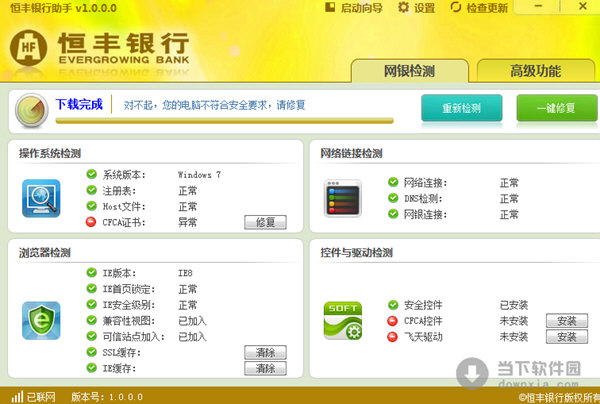Click the operating system detection monitor icon
The height and width of the screenshot is (404, 600).
coord(41,198)
